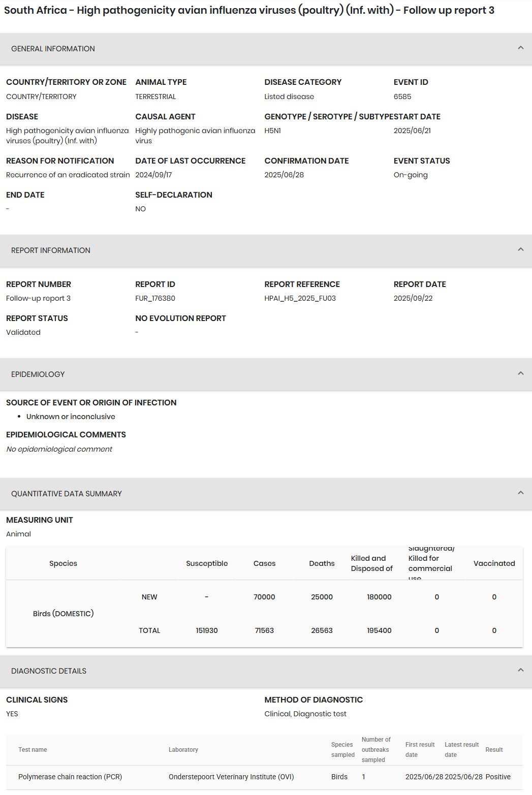Collapse the Report Information section chevron
Screen dimensions: 532x795
pos(520,249)
